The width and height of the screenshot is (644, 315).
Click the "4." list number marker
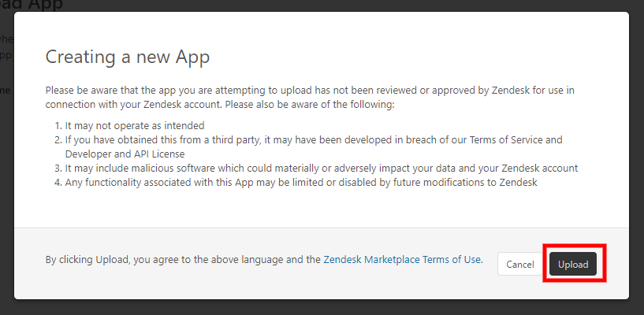58,182
